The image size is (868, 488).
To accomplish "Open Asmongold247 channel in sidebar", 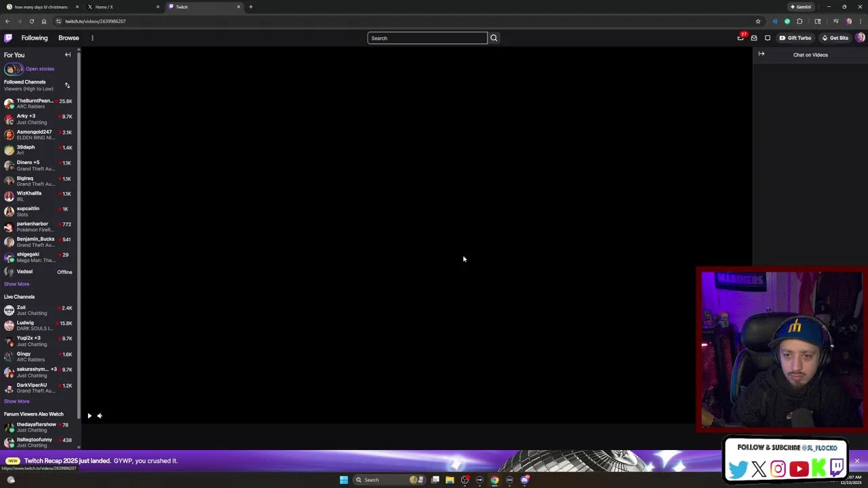I will coord(39,134).
